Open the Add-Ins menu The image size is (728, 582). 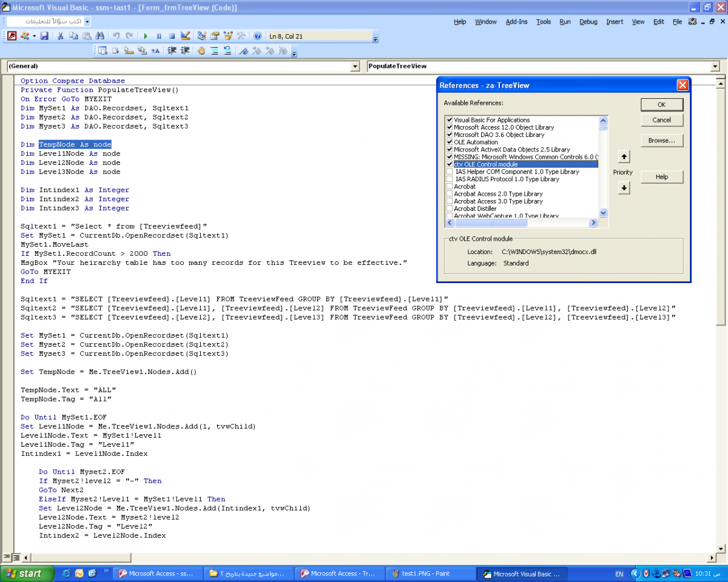point(517,22)
